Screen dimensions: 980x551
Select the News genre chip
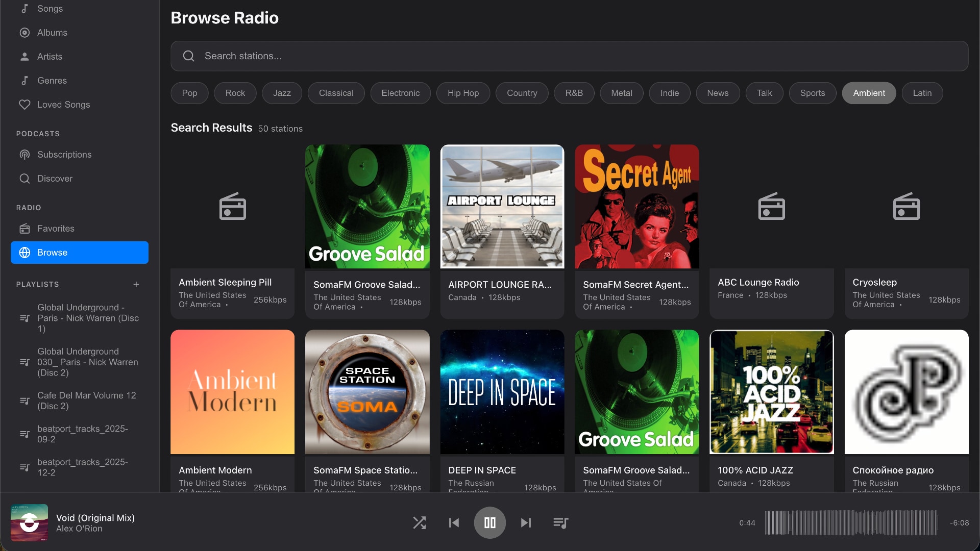point(718,93)
